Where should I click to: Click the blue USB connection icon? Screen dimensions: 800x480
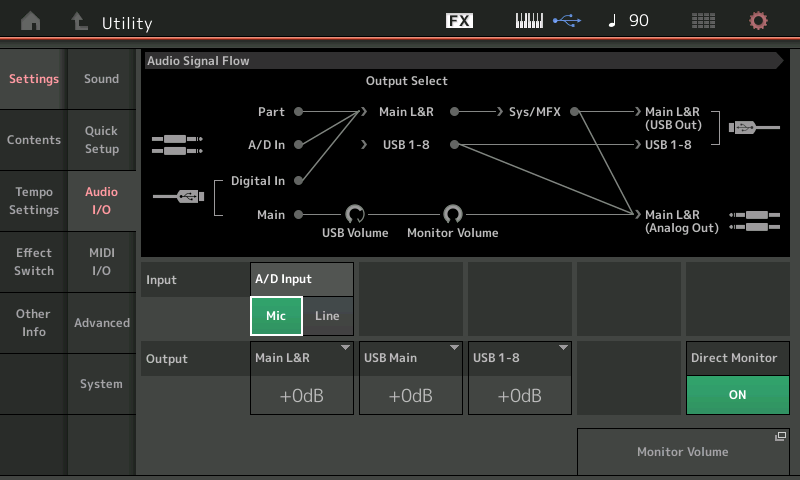pos(566,21)
